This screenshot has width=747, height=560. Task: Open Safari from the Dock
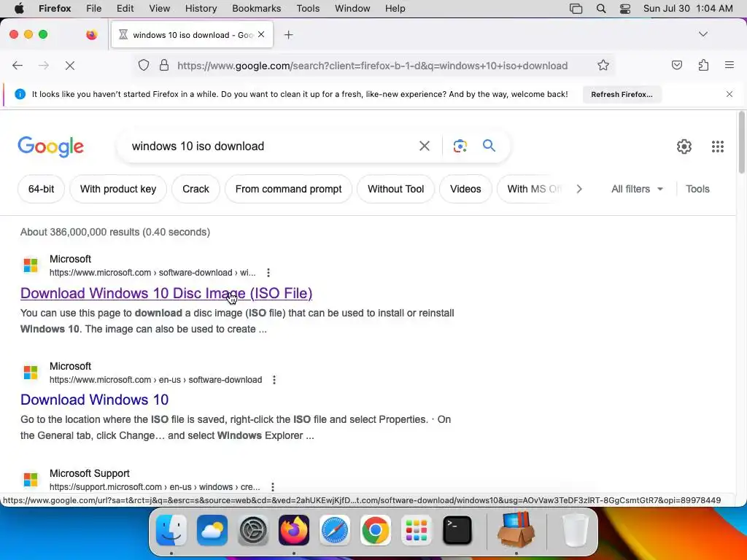[334, 530]
